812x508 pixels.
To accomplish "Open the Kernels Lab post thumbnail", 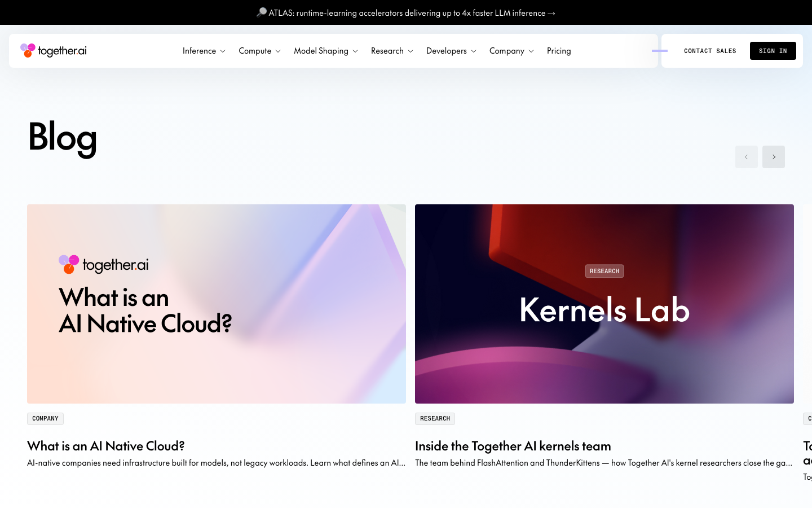I will [x=604, y=304].
